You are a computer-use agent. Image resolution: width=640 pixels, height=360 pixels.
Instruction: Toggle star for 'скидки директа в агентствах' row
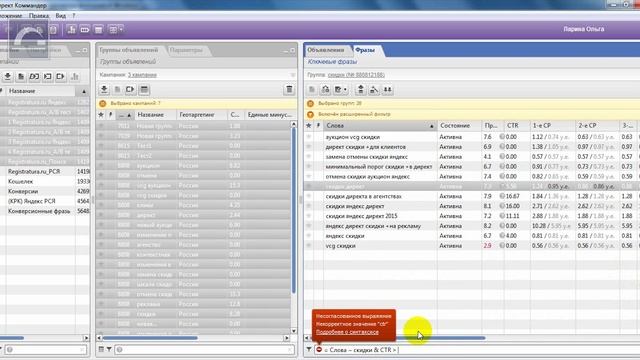[309, 196]
